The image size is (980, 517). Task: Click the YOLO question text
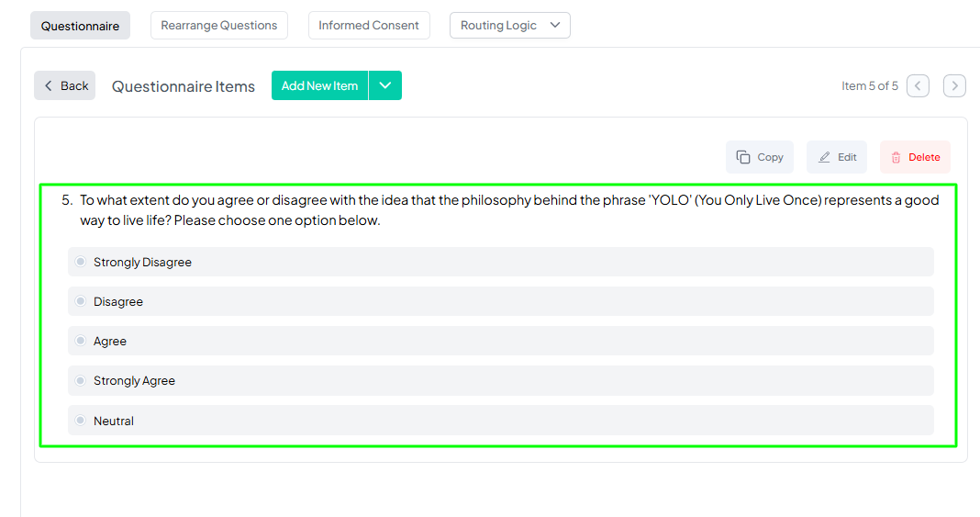[509, 210]
